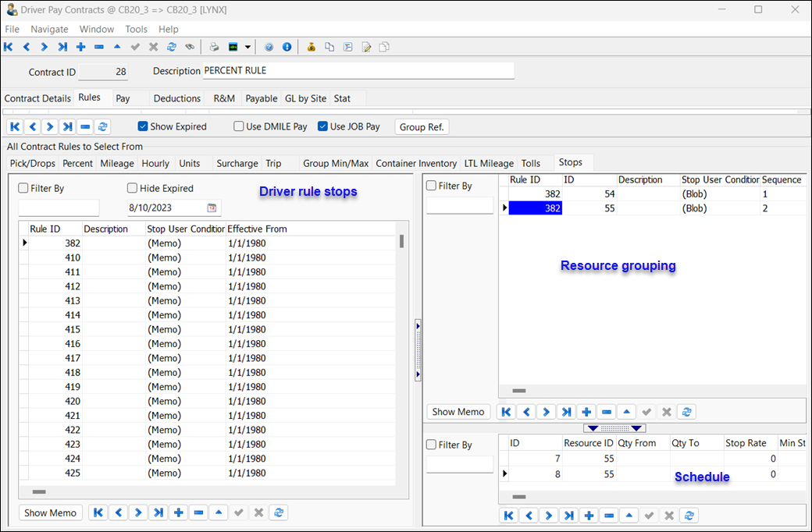Tick the Hide Expired checkbox
Viewport: 812px width, 532px height.
pos(132,188)
